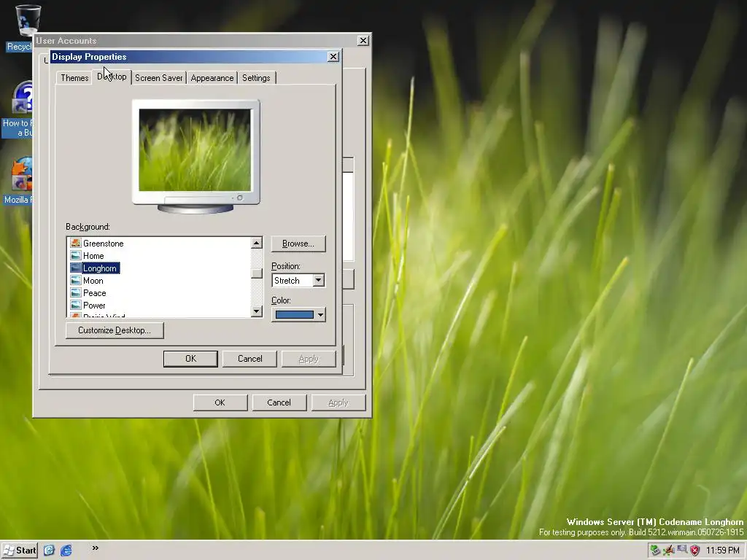
Task: Click Cancel in Display Properties
Action: coord(249,359)
